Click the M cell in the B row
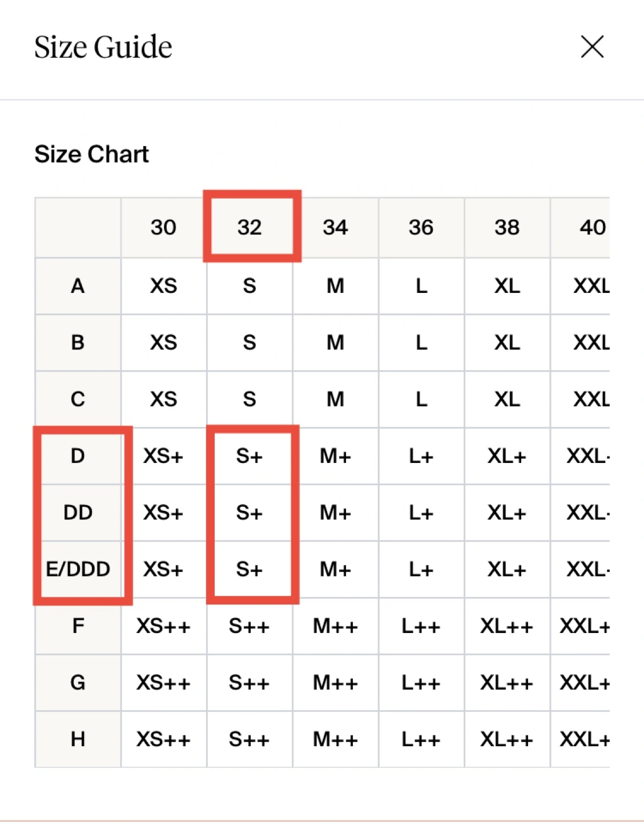The height and width of the screenshot is (822, 644). [x=335, y=342]
